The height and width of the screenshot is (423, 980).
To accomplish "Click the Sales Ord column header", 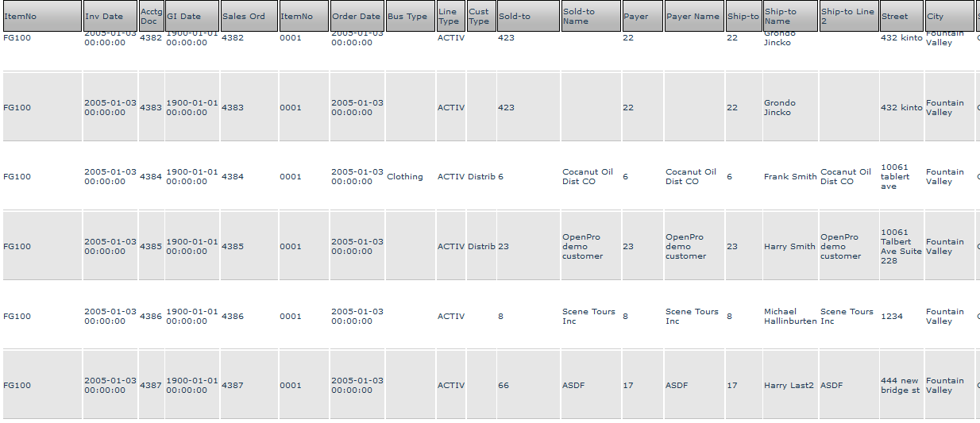I will click(x=249, y=17).
